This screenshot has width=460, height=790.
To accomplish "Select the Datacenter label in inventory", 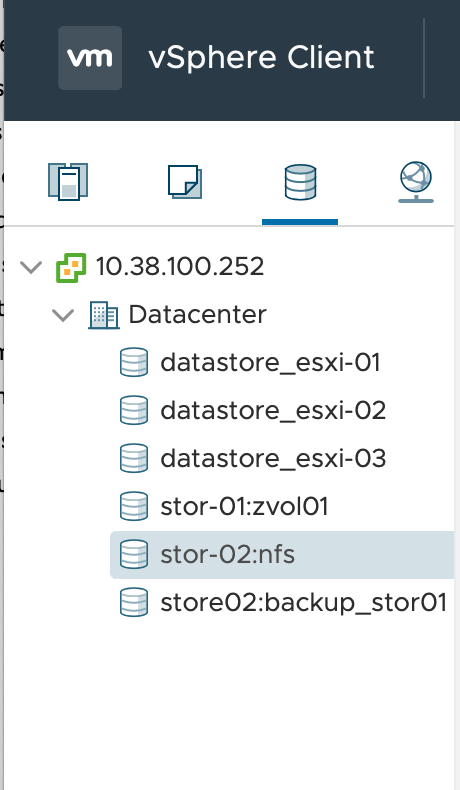I will pos(198,314).
